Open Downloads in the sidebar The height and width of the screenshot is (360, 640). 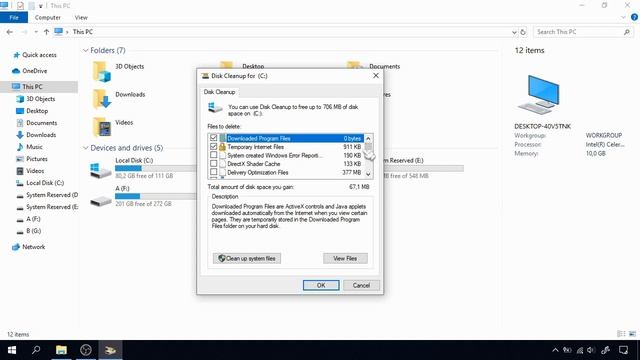coord(41,135)
